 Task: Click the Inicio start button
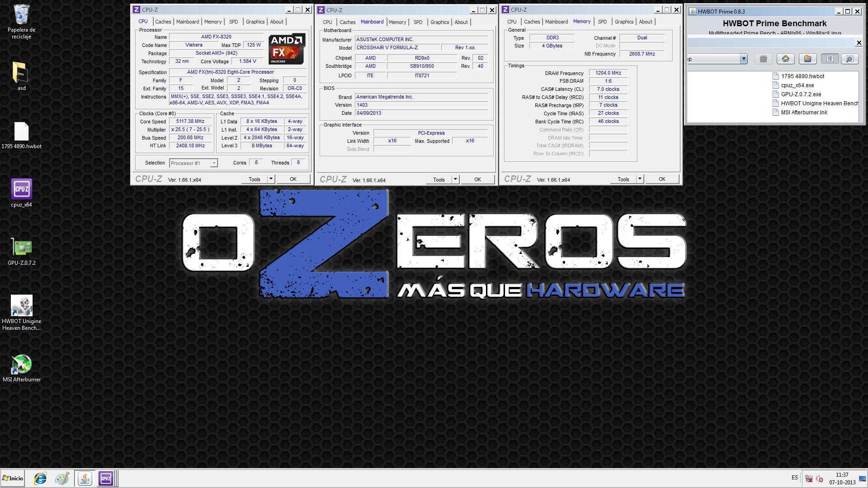[13, 478]
